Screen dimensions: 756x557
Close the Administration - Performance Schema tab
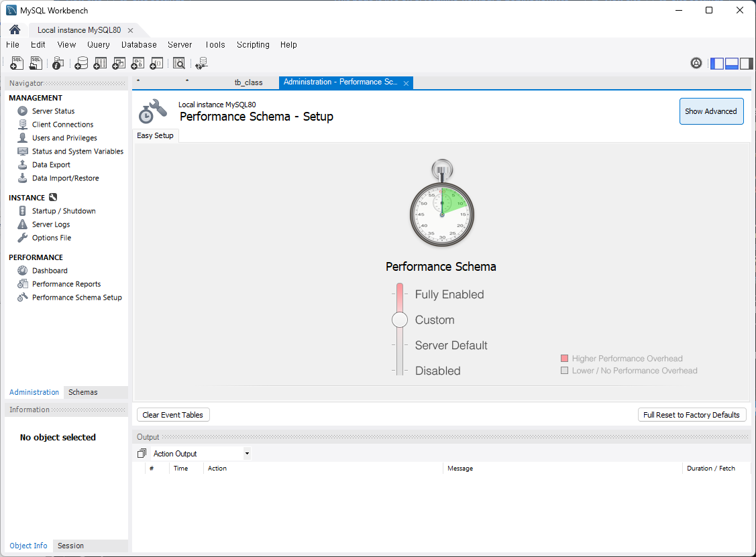(x=406, y=83)
